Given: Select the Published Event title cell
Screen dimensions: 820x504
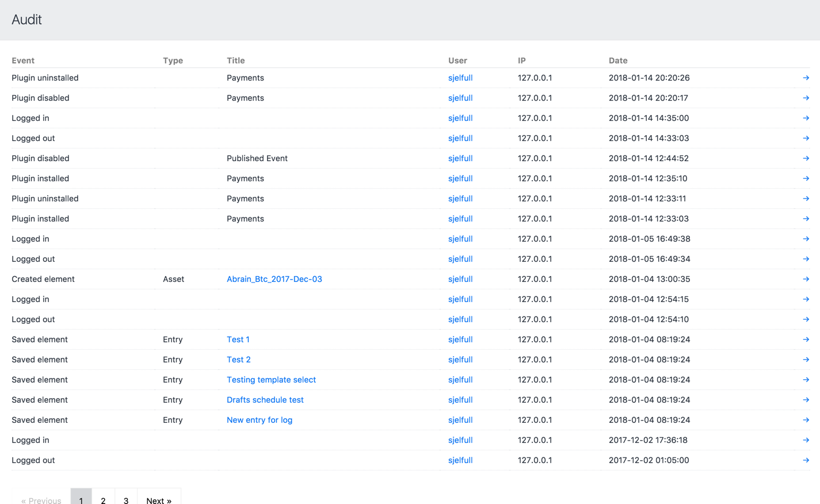Looking at the screenshot, I should pyautogui.click(x=257, y=158).
